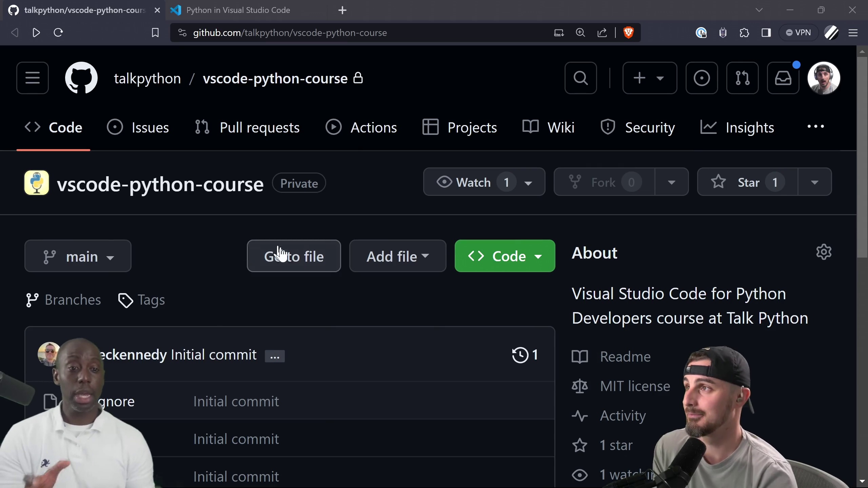868x488 pixels.
Task: Edit repository About settings gear
Action: pyautogui.click(x=824, y=252)
